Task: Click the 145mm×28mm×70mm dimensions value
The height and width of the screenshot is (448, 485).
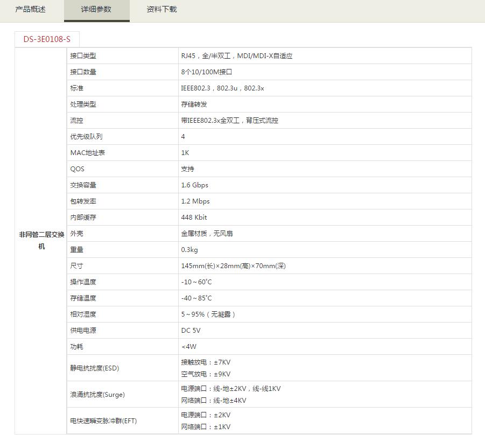Action: (233, 266)
